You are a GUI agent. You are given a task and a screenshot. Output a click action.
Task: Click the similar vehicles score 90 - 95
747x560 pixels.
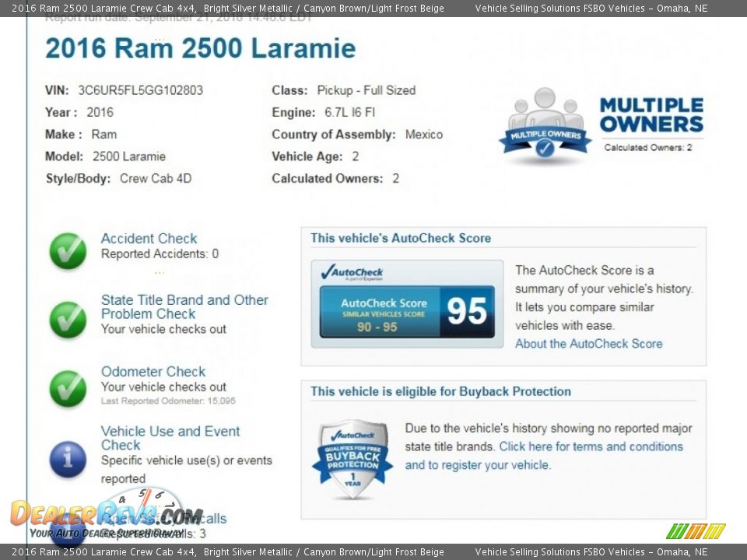tap(377, 327)
